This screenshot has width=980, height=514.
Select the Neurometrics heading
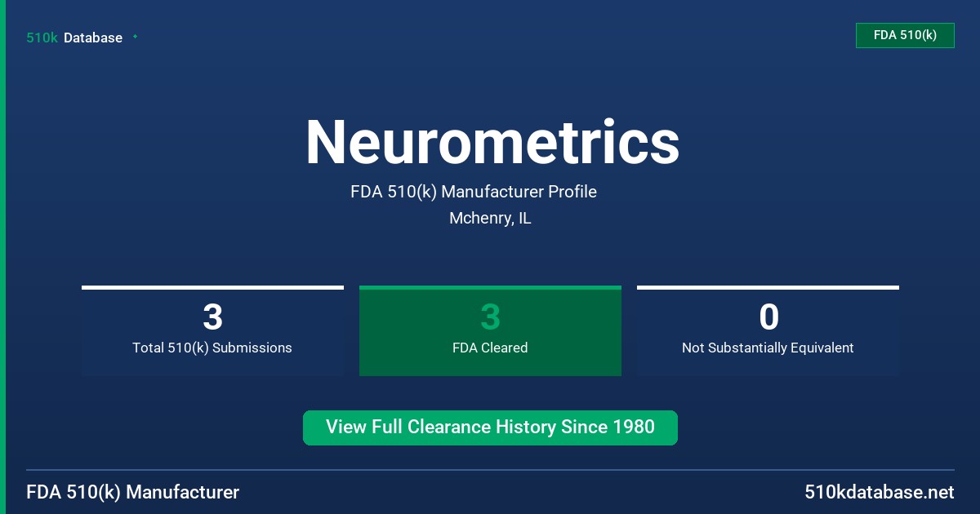click(x=492, y=142)
